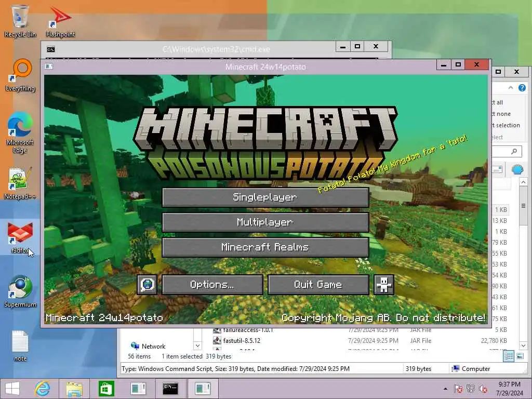Open Internet Explorer from taskbar
Image resolution: width=532 pixels, height=399 pixels.
[x=43, y=389]
